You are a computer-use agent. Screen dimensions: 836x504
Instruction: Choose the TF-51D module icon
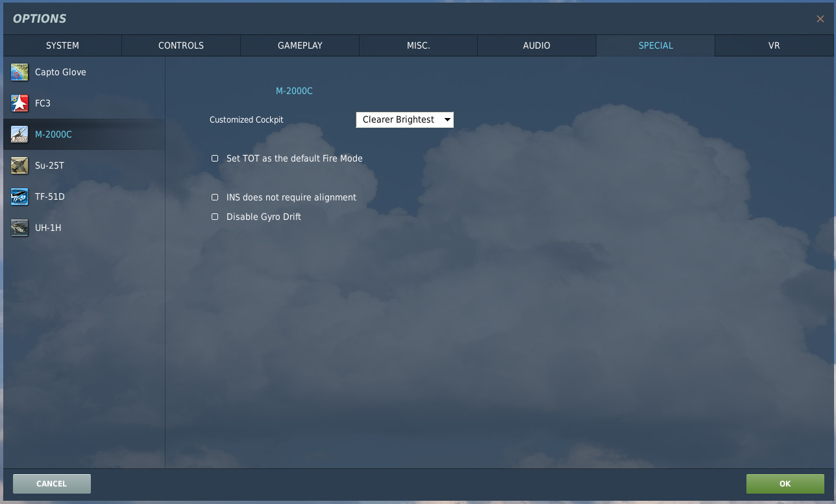point(19,197)
